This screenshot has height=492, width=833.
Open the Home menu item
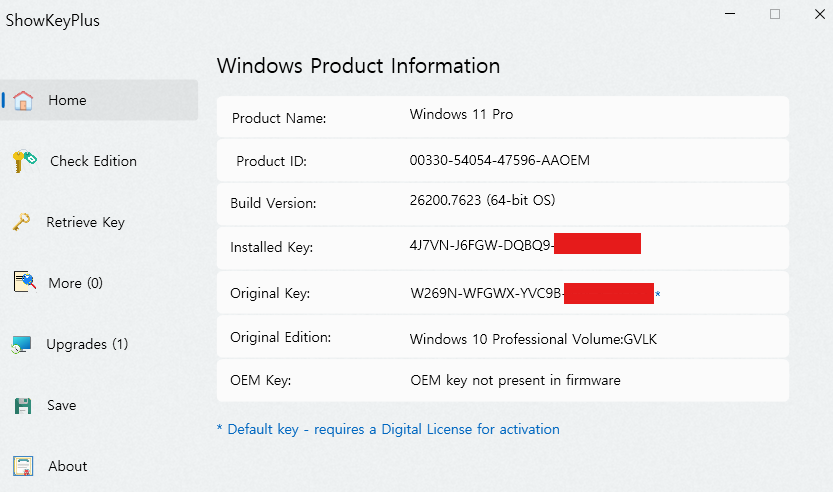[x=99, y=100]
